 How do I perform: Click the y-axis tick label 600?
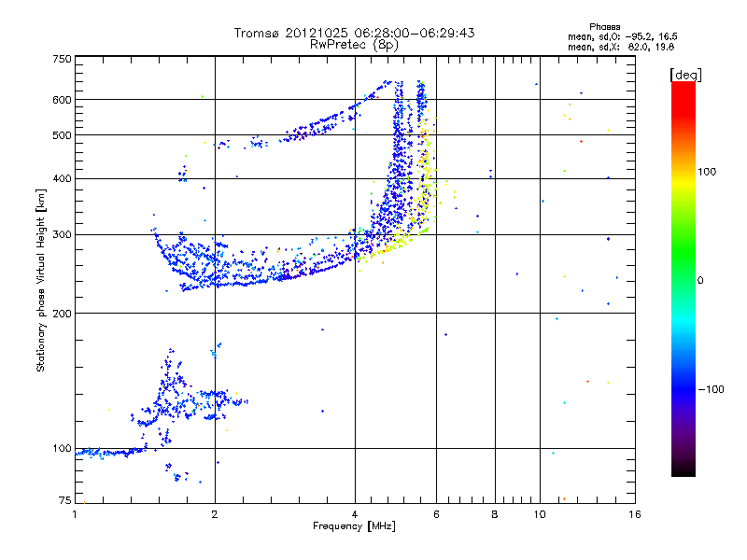[x=62, y=100]
